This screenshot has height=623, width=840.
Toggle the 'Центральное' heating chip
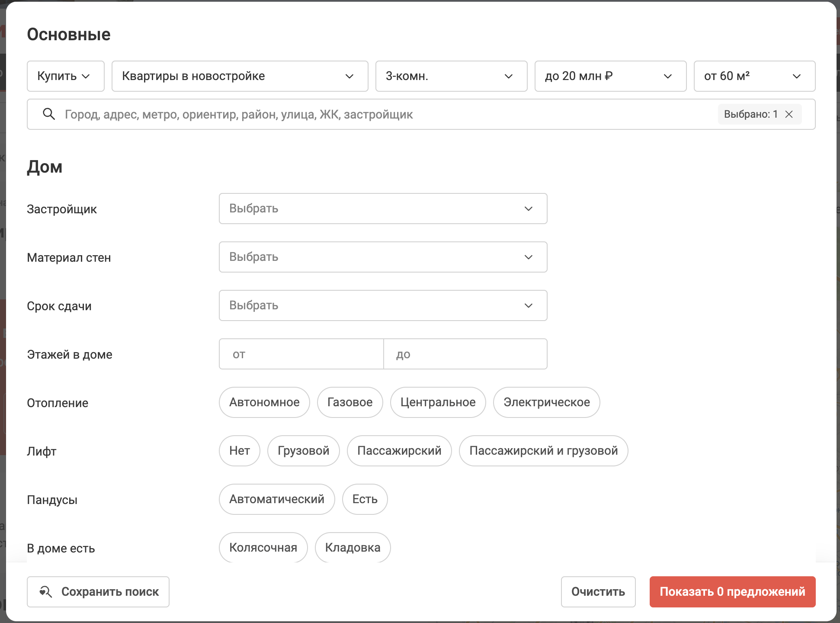click(x=438, y=402)
